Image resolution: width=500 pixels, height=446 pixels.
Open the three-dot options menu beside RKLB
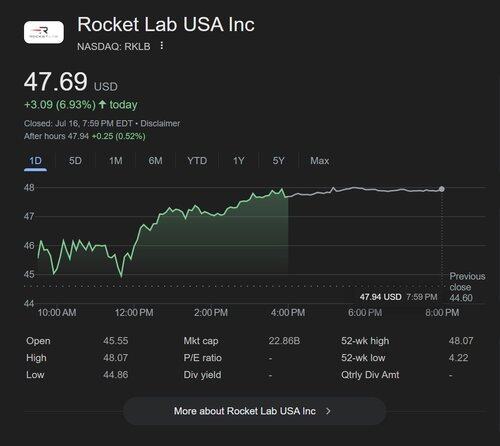pos(162,46)
